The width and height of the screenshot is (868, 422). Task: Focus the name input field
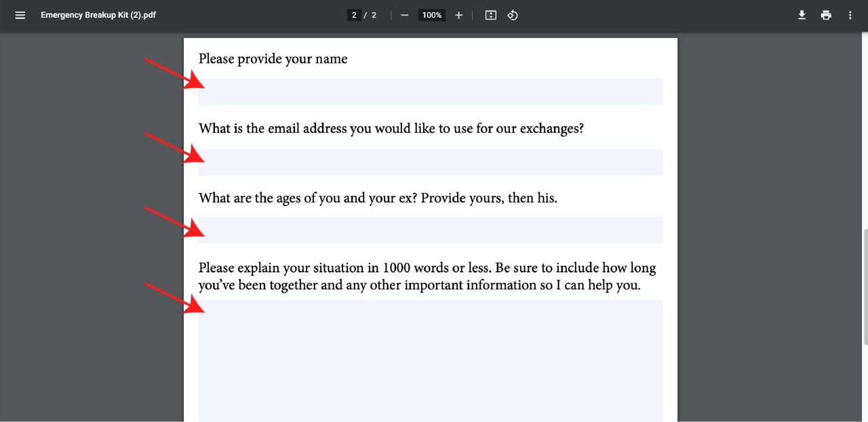431,92
